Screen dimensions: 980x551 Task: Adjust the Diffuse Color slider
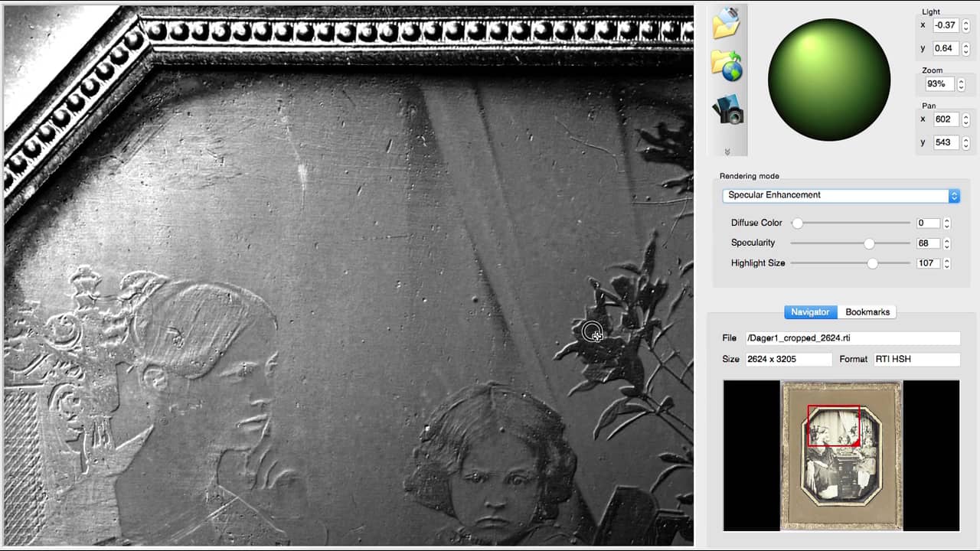(x=851, y=223)
